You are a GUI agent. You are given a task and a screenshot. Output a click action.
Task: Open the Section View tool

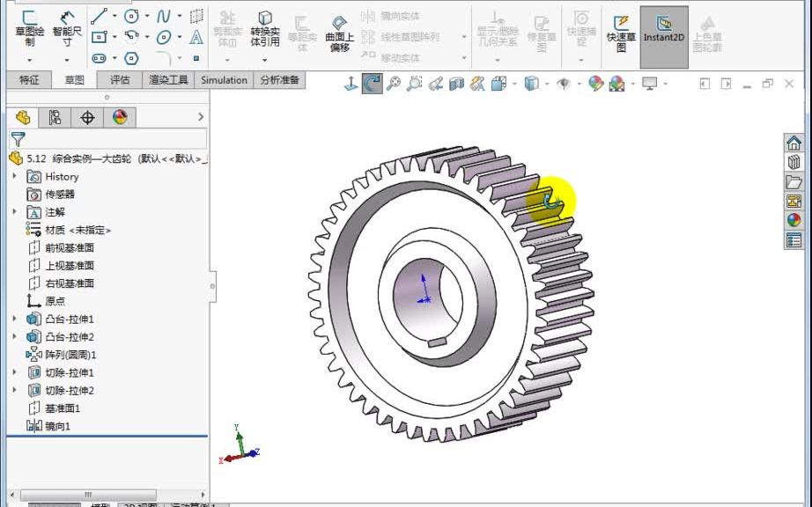click(x=456, y=84)
